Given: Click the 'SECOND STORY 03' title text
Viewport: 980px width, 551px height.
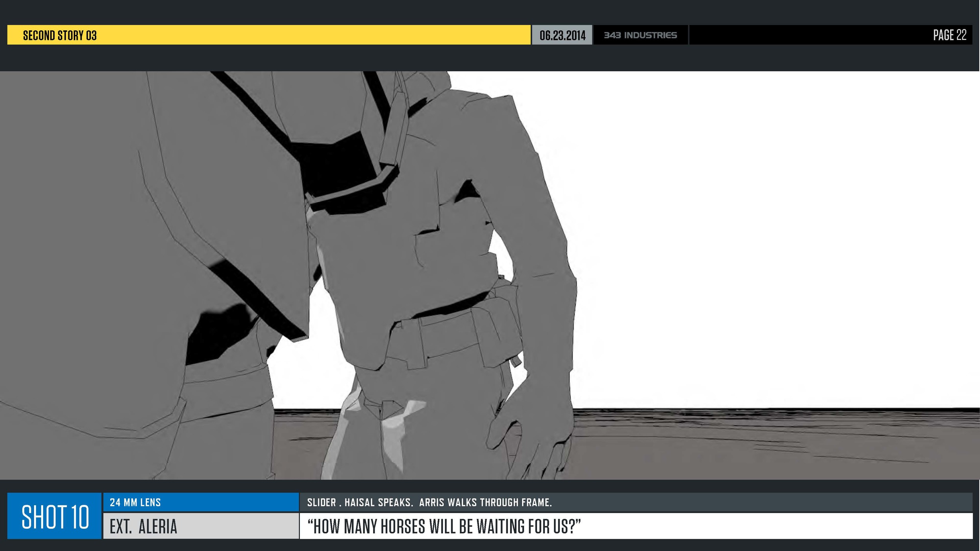Looking at the screenshot, I should pos(60,35).
